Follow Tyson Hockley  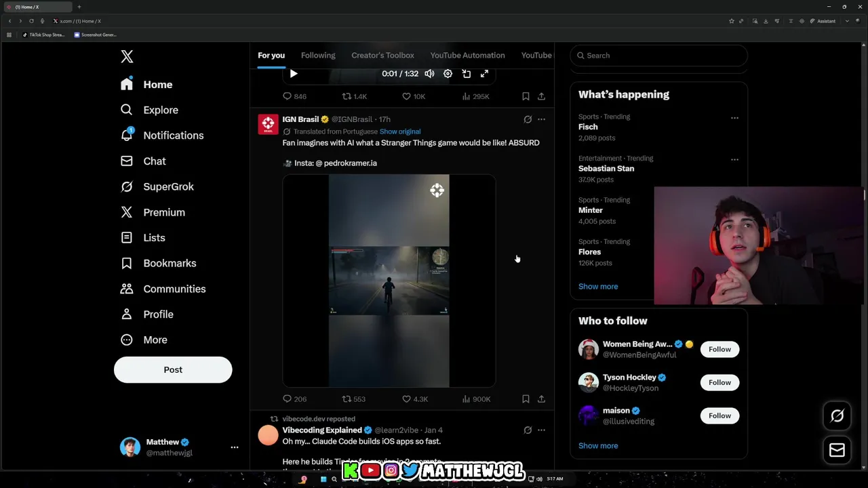(x=719, y=382)
